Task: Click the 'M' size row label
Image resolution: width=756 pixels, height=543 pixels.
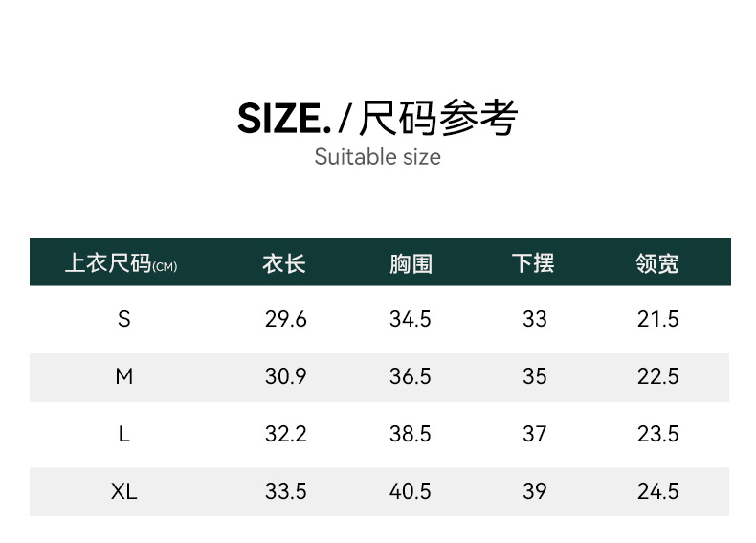Action: (123, 377)
